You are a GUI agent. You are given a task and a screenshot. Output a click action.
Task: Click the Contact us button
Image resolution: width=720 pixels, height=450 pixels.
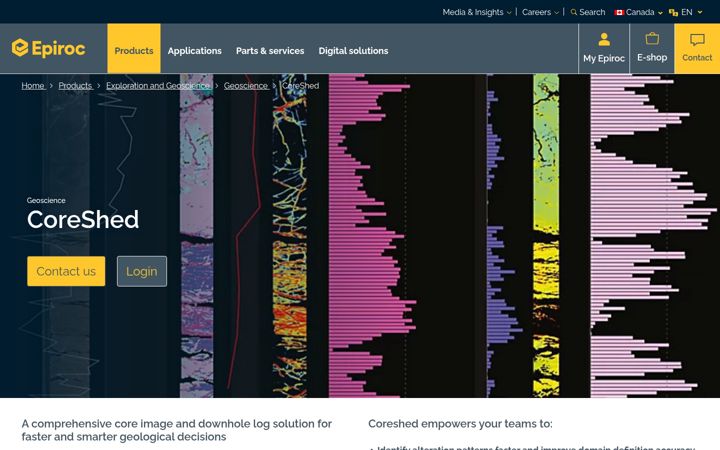[x=66, y=271]
